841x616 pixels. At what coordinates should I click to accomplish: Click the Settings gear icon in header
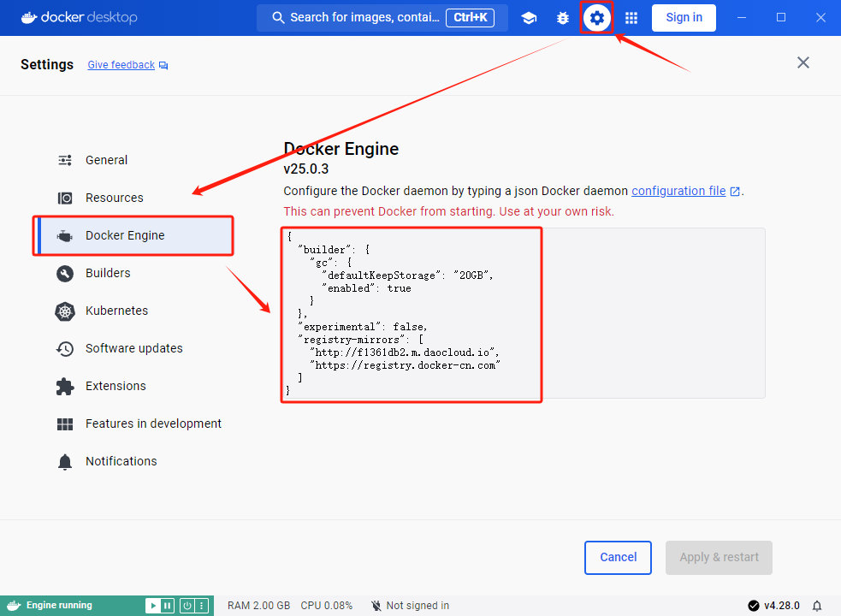[x=596, y=18]
